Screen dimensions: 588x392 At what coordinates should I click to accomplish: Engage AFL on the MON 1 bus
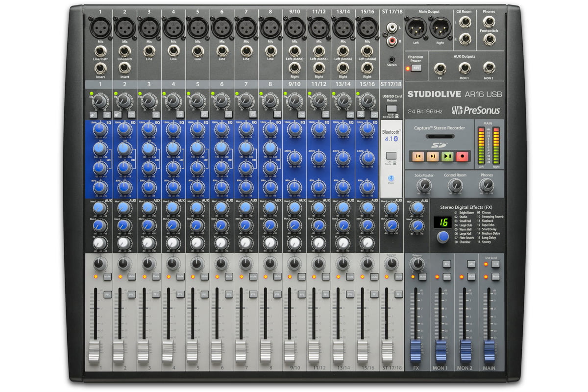(x=447, y=264)
